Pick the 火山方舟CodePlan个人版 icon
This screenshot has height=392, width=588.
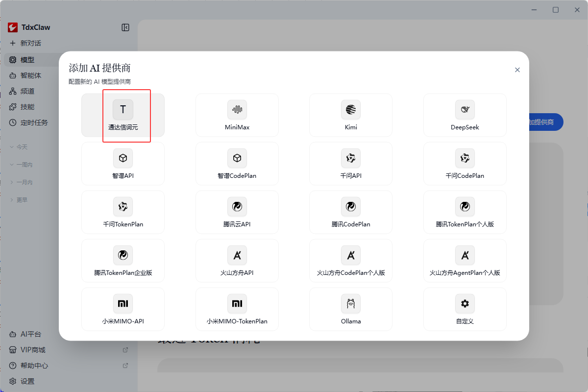point(351,255)
